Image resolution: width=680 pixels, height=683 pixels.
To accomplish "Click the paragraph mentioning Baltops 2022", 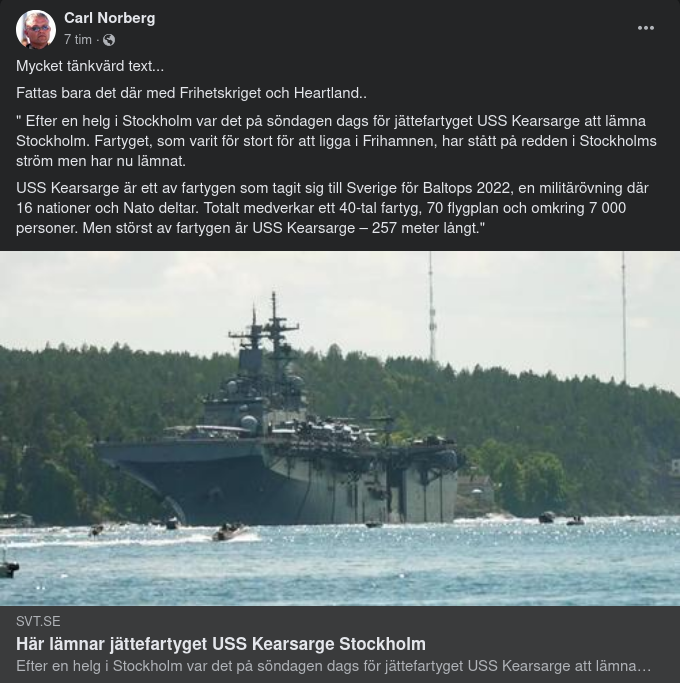I will [x=332, y=208].
